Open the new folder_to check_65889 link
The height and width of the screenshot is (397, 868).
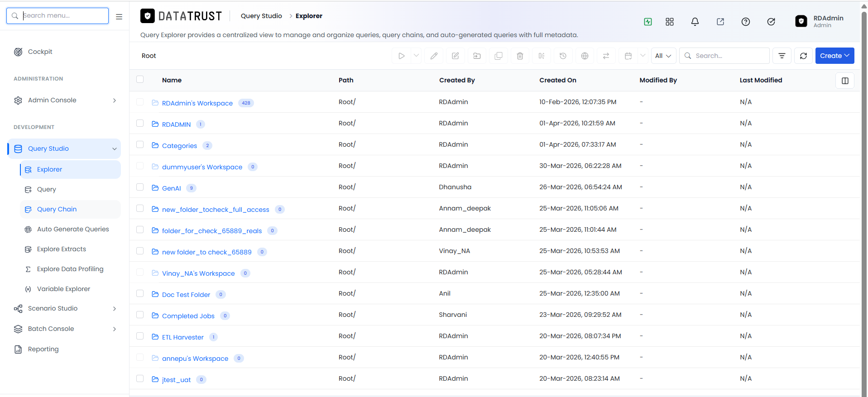point(207,252)
